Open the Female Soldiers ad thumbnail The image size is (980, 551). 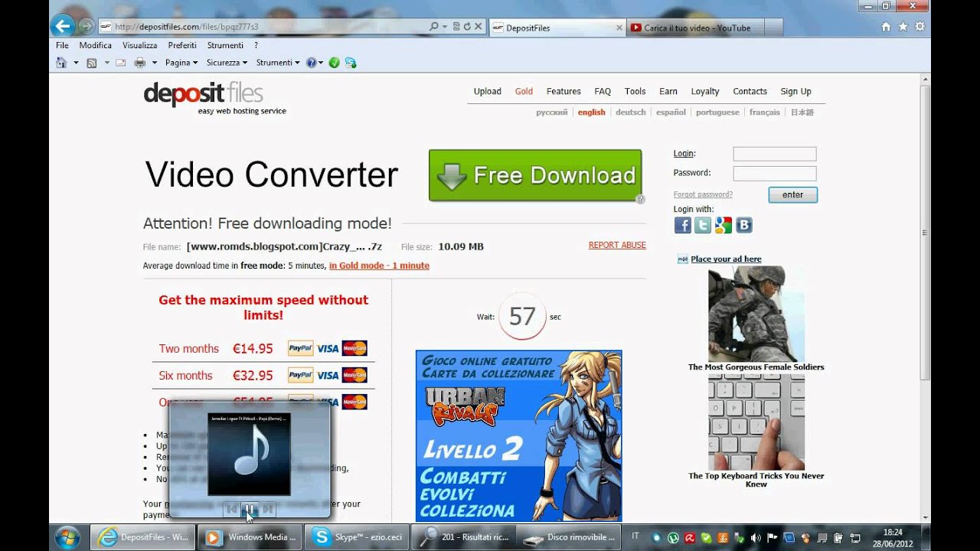[x=756, y=314]
